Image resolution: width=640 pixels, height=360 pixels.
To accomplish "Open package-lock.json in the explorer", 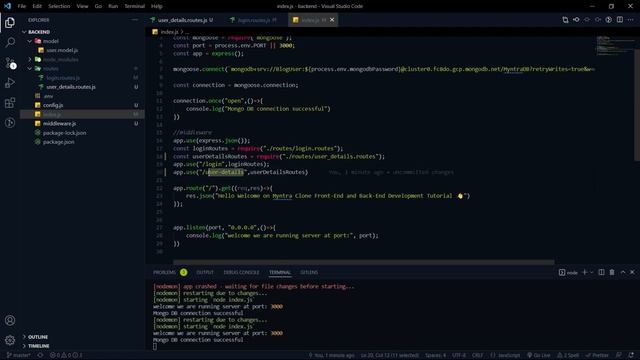I will tap(64, 133).
